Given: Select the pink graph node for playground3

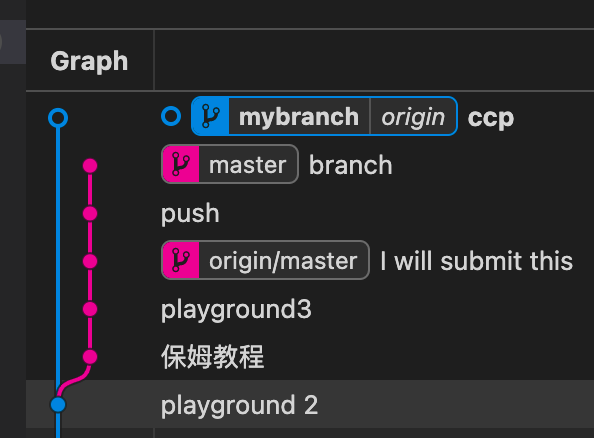Looking at the screenshot, I should click(x=90, y=309).
